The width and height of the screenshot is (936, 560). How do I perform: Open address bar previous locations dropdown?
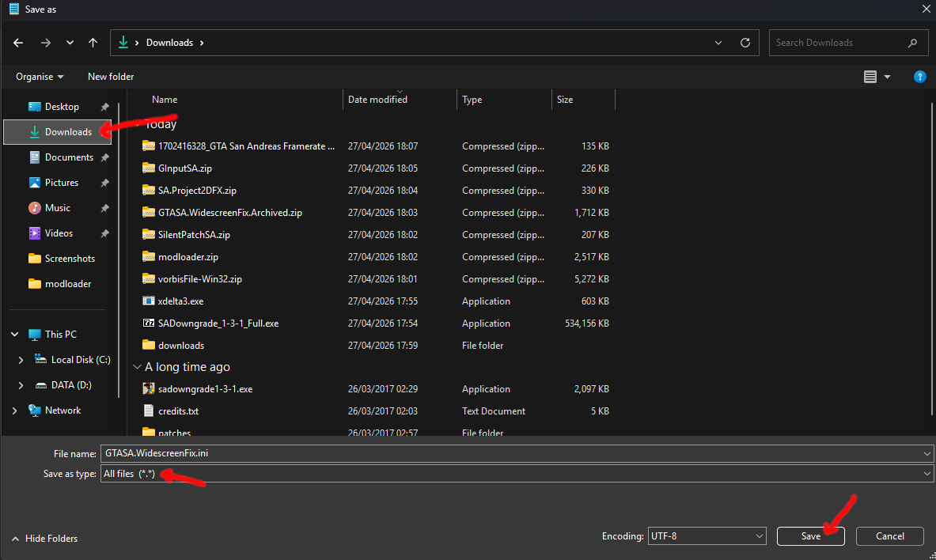coord(718,43)
